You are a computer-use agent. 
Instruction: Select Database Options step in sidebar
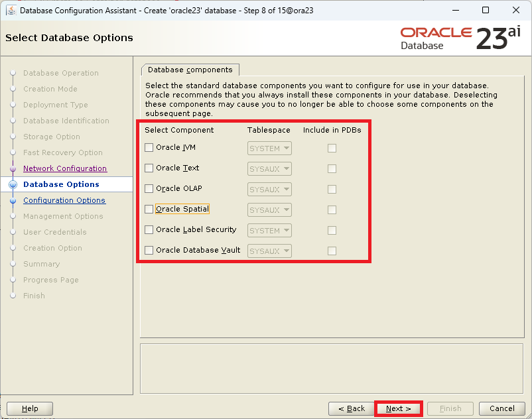(x=61, y=184)
